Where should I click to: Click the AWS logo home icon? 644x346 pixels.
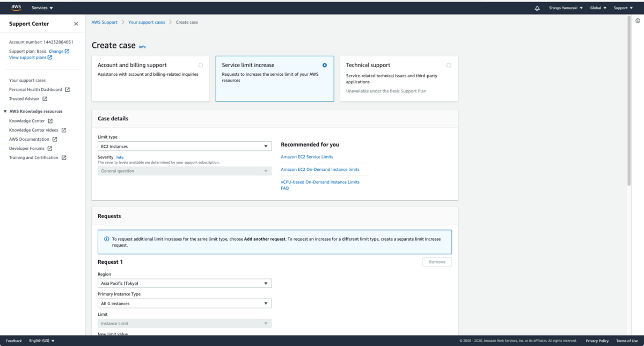pos(16,8)
